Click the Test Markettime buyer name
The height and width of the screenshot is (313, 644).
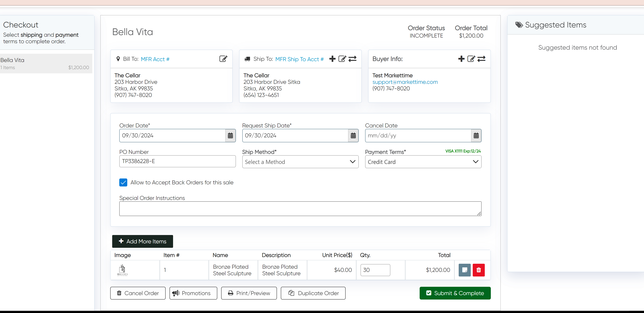pos(392,75)
